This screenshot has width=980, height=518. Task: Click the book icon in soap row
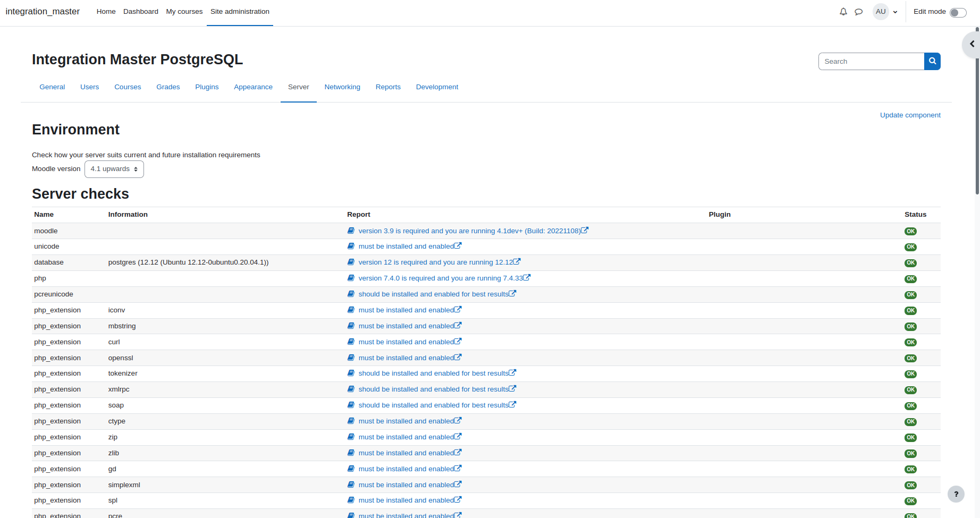[x=351, y=405]
